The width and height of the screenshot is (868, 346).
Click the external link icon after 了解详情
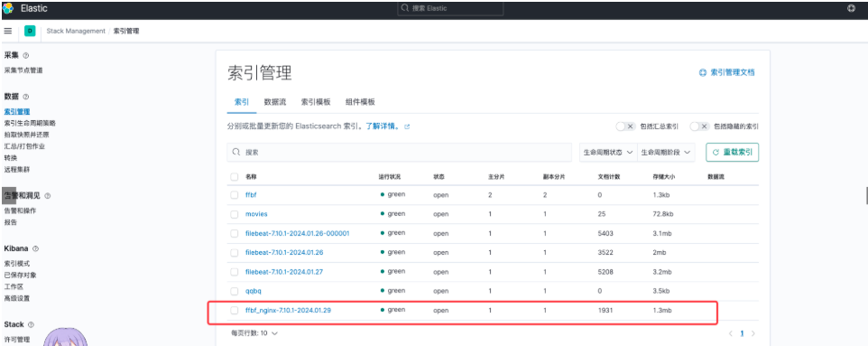[408, 126]
